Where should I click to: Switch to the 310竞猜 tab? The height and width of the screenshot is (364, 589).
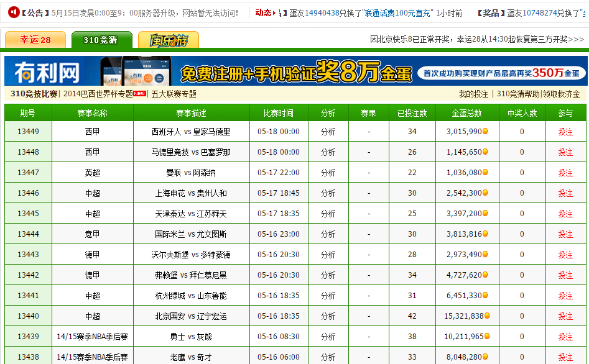102,40
